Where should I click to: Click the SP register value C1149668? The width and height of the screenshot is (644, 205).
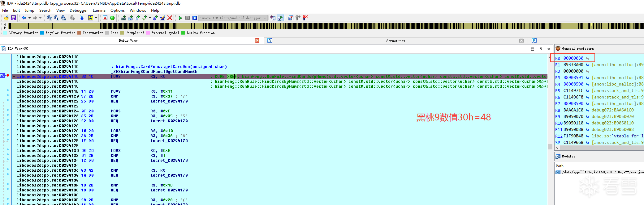point(573,142)
